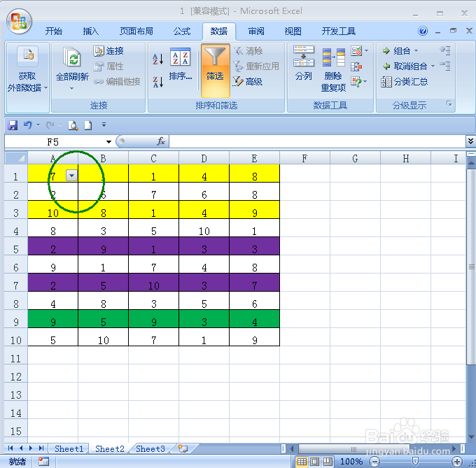Viewport: 476px width, 468px height.
Task: Click the what-if analysis icon
Action: coord(356,81)
